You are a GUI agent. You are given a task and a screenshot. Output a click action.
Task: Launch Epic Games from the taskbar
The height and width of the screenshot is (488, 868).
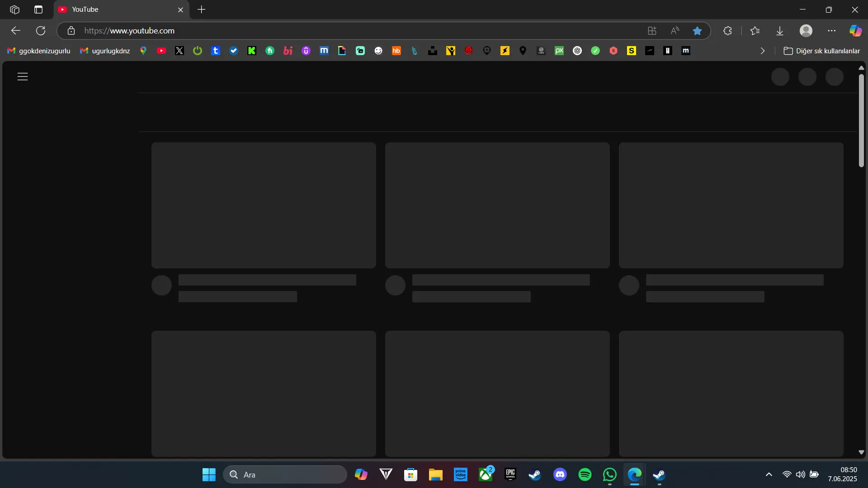pos(510,475)
